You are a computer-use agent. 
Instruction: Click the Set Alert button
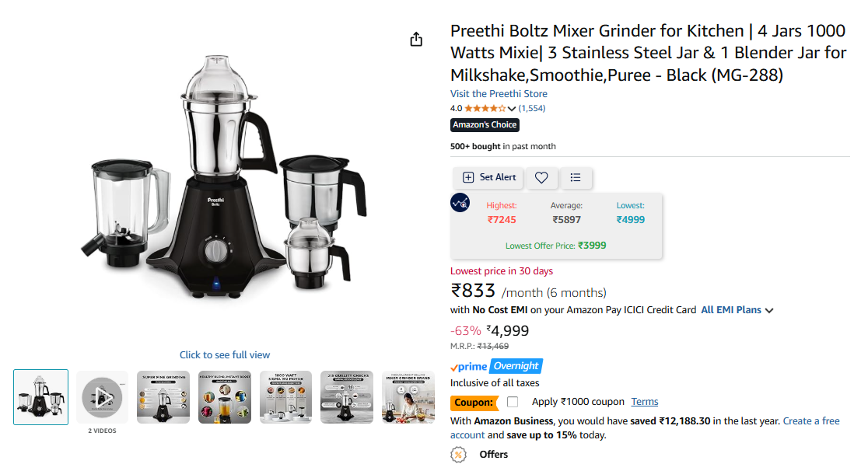tap(488, 177)
